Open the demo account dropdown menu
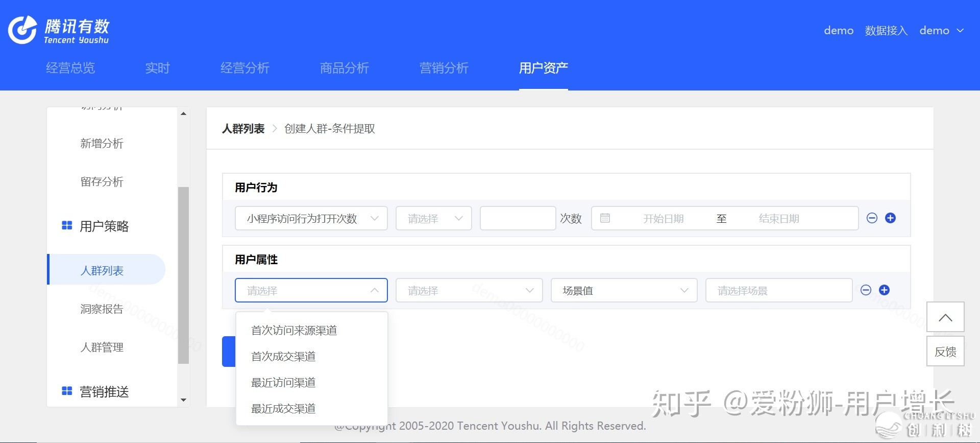Screen dimensions: 980x443 click(x=941, y=31)
